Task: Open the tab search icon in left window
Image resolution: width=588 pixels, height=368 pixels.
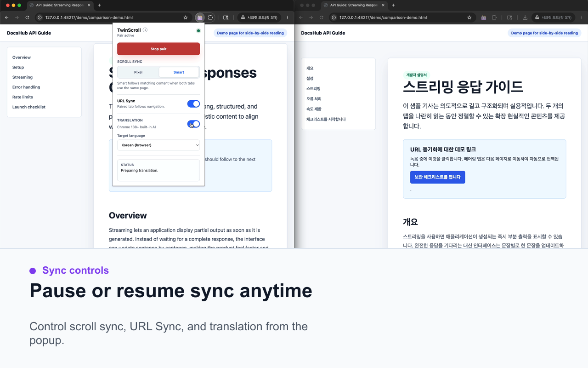Action: [226, 17]
